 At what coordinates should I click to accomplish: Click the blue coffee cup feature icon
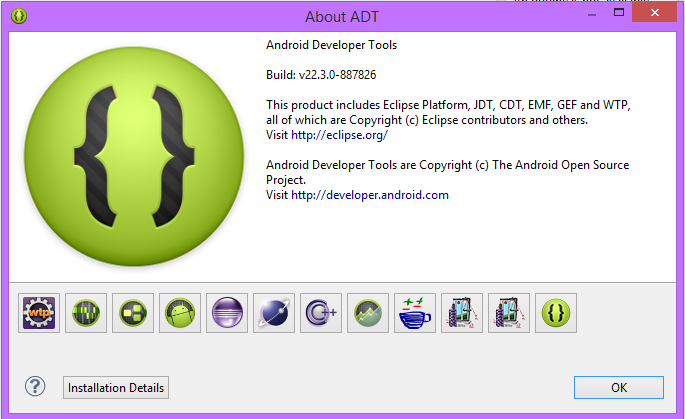pos(415,313)
